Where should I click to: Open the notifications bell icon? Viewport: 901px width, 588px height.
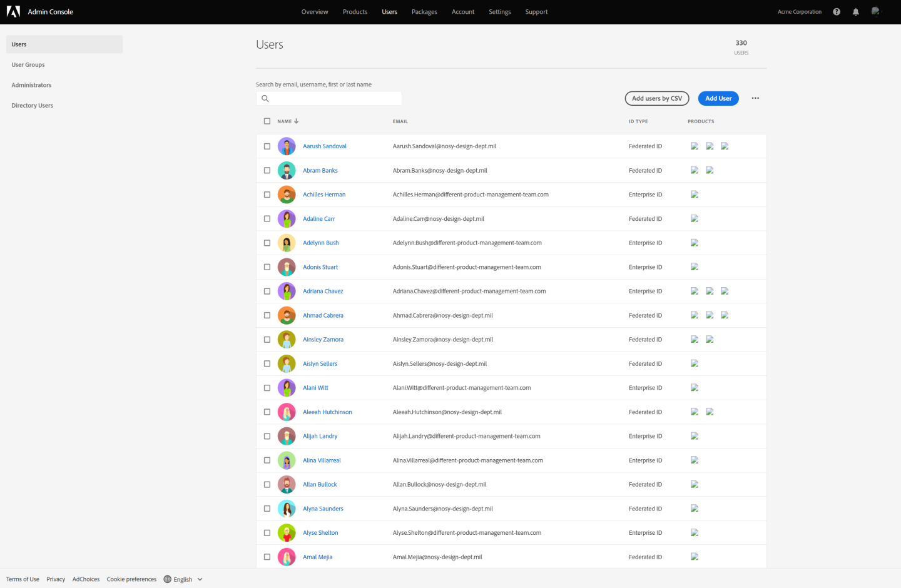pyautogui.click(x=855, y=12)
